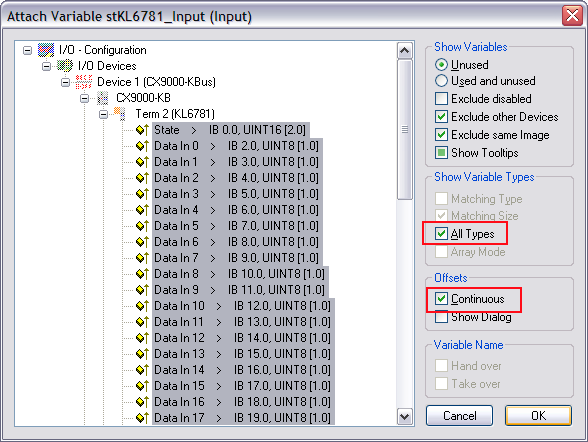This screenshot has height=442, width=588.
Task: Click the Data In 2 variable icon
Action: click(142, 178)
